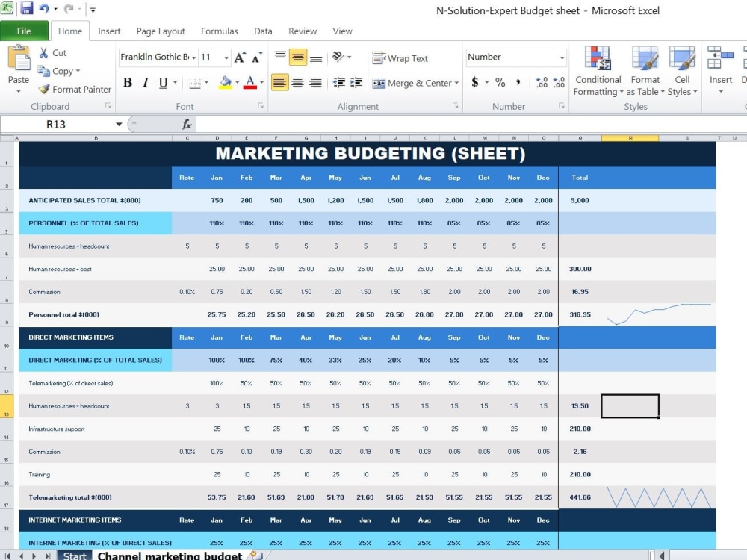Image resolution: width=747 pixels, height=560 pixels.
Task: Click Increase Decimal icon
Action: [x=542, y=82]
